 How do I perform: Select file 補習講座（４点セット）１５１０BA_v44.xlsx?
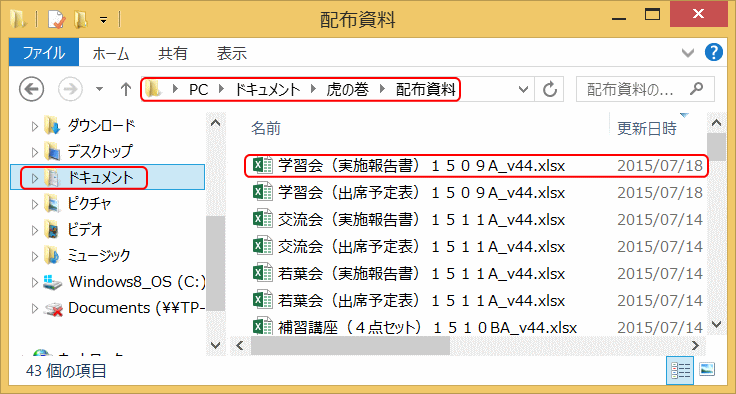coord(427,327)
